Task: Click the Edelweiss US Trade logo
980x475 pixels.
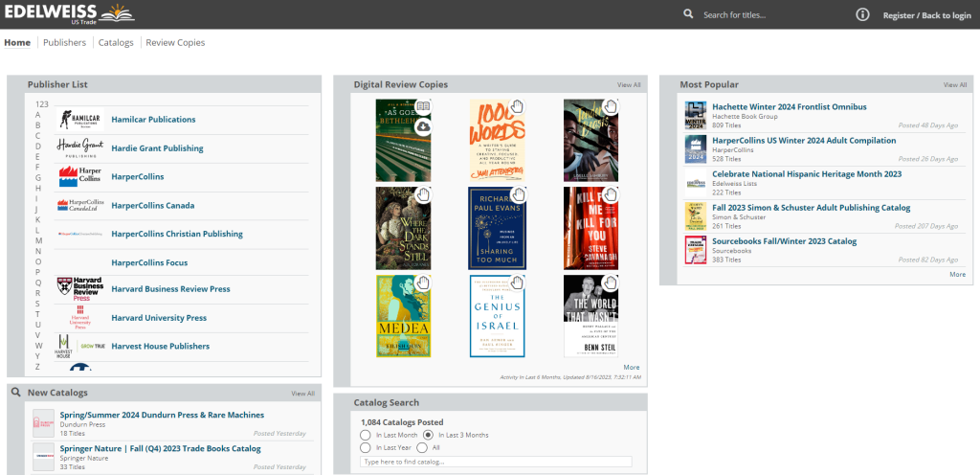Action: click(68, 13)
